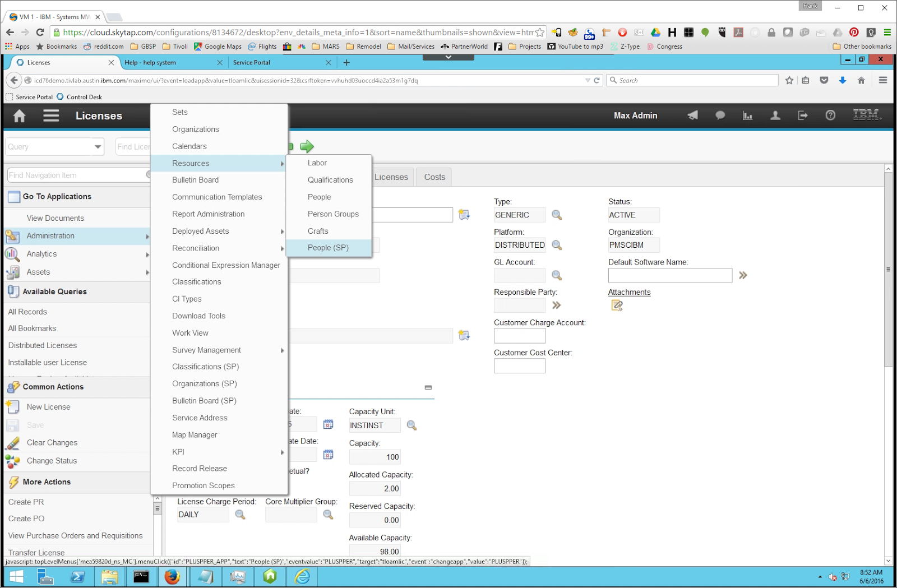Click the home icon next to Licenses

coord(19,115)
